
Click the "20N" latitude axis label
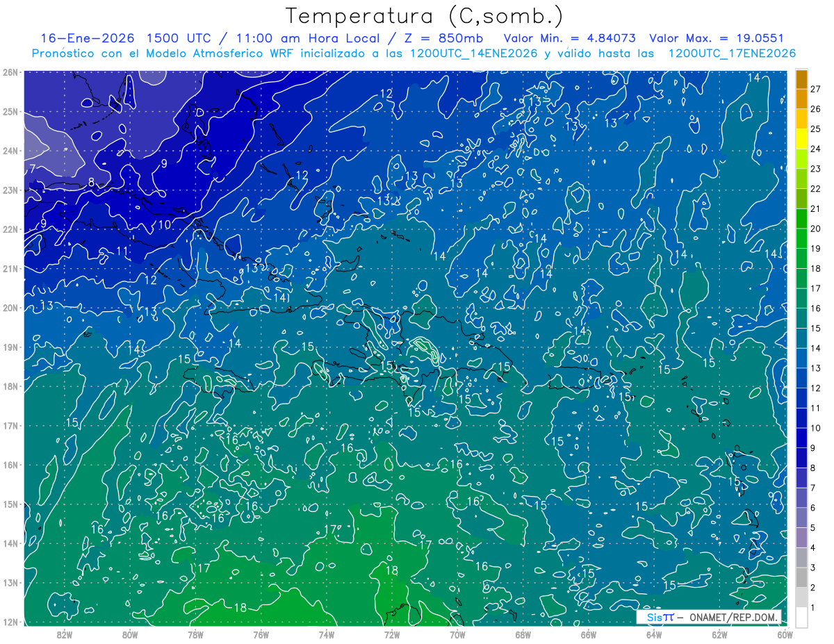point(10,308)
